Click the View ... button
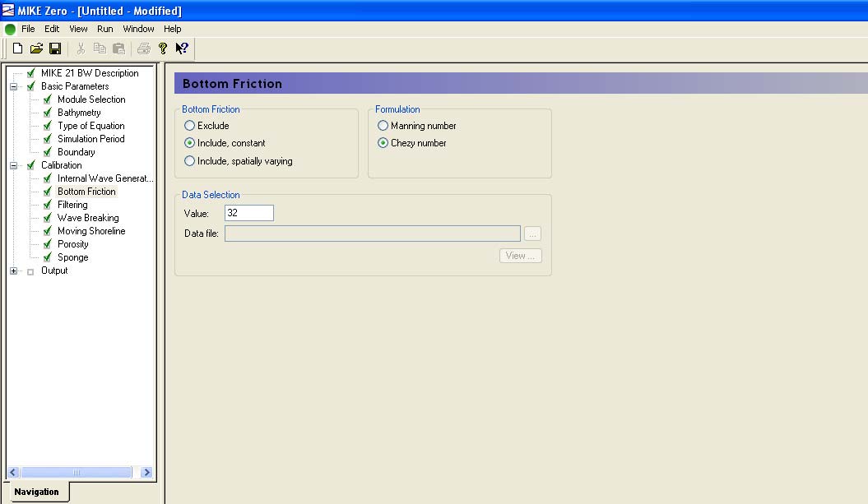868x504 pixels. (x=520, y=256)
